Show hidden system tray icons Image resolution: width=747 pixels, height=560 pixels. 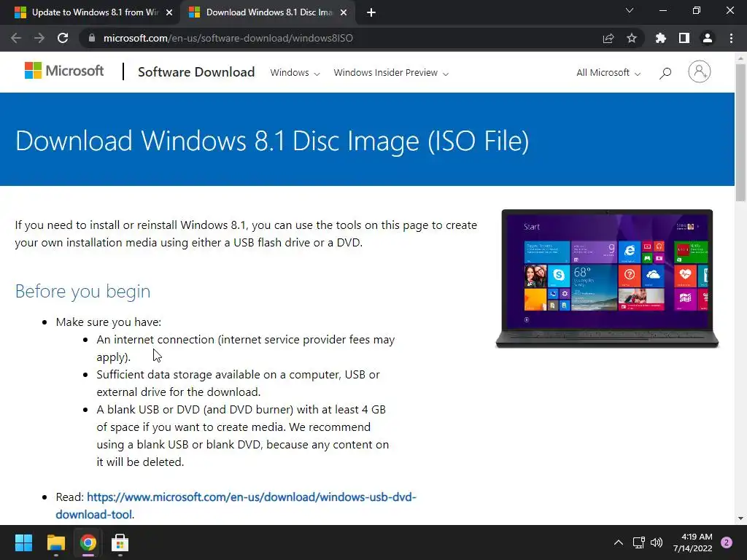618,542
